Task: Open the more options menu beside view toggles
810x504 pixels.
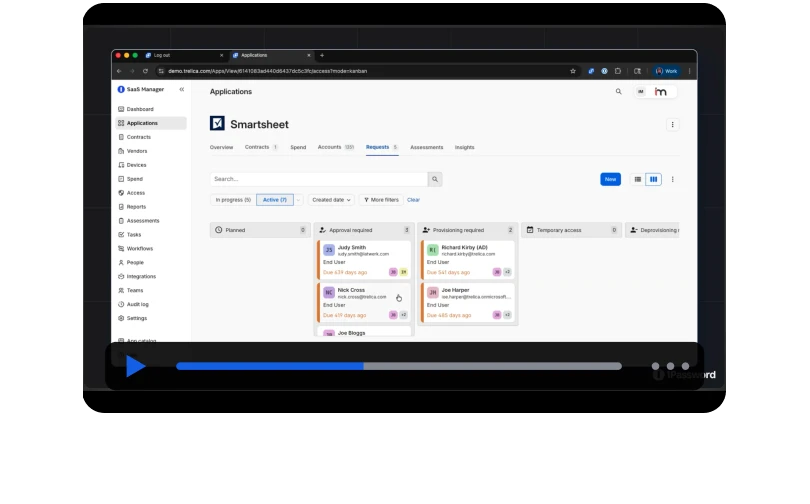Action: click(673, 179)
